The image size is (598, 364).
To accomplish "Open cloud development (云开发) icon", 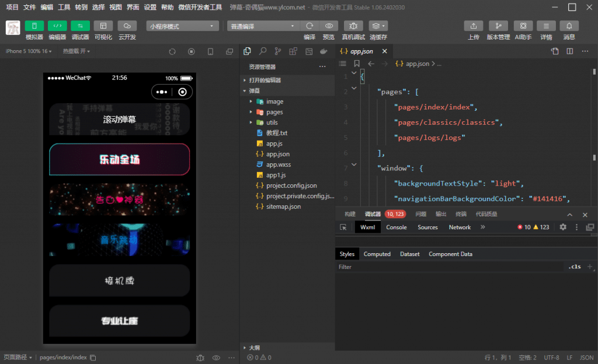I will [x=127, y=26].
